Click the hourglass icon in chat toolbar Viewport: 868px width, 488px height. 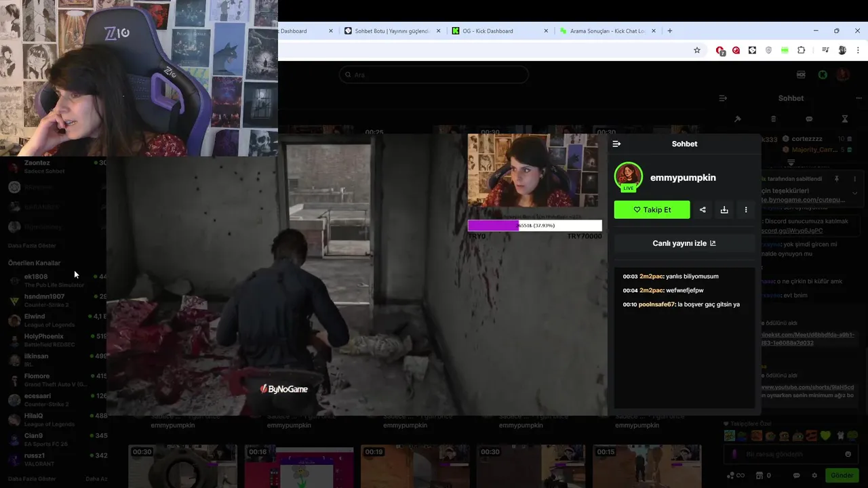point(845,119)
